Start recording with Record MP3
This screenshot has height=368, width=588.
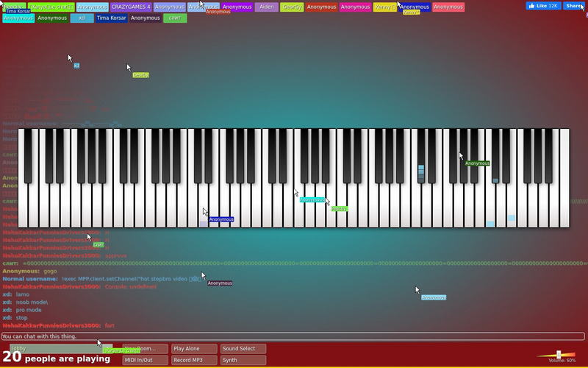(194, 360)
